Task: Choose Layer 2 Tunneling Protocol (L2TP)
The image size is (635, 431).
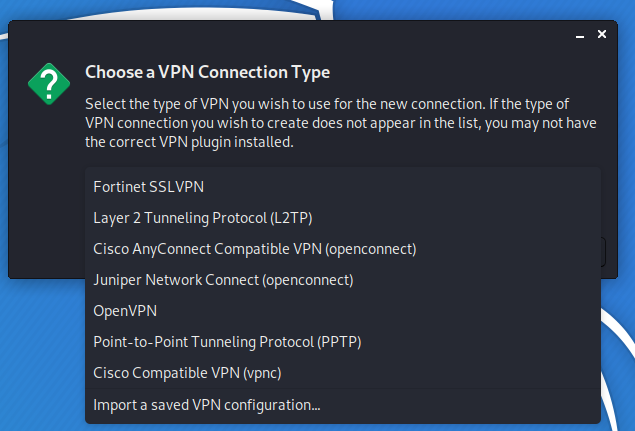Action: [343, 218]
